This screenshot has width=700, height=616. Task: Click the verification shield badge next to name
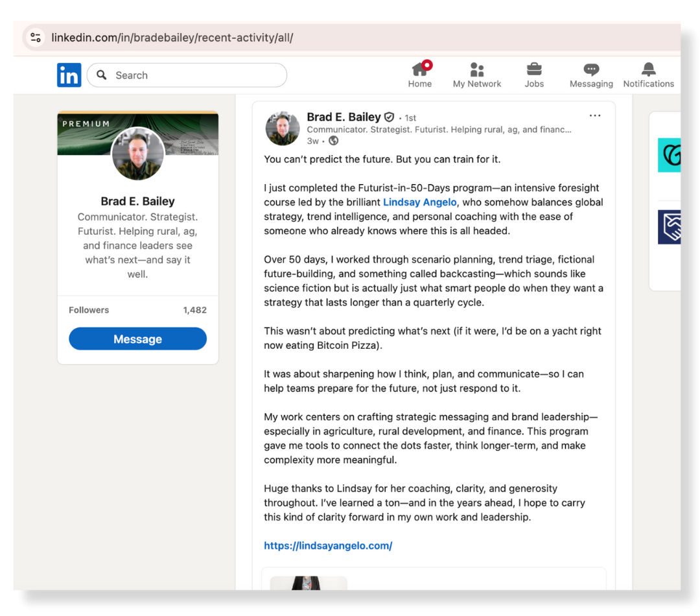(390, 117)
